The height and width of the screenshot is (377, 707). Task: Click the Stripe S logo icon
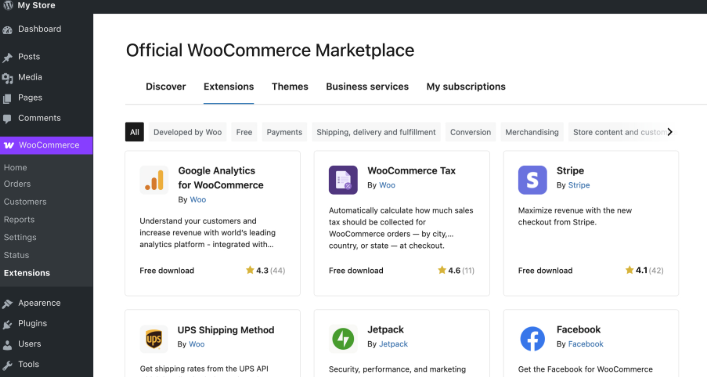532,180
